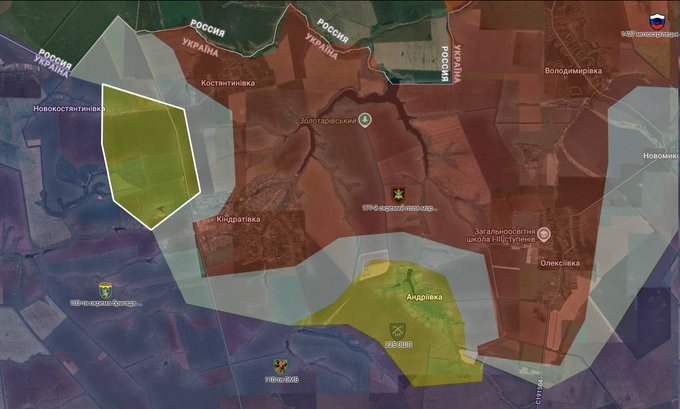
Task: Open the 177th marine regiment emblem marker
Action: pos(398,195)
